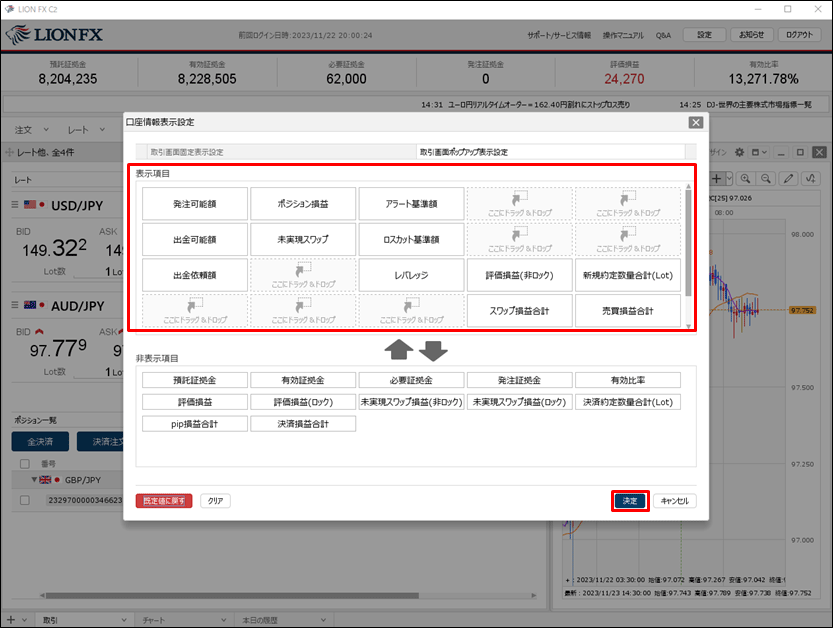Click the scroll-up arrow in 表示項目 list
The image size is (833, 628).
(x=688, y=186)
